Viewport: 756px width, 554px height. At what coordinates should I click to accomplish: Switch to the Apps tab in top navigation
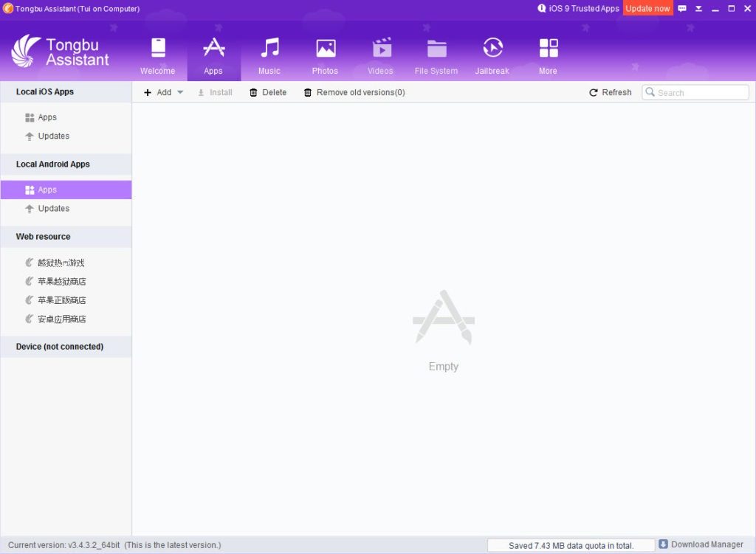click(213, 56)
